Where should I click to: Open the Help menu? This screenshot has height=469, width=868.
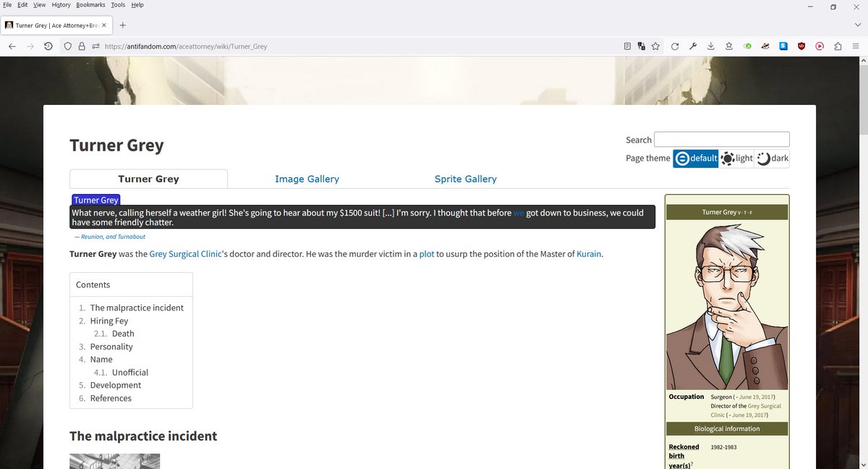137,5
